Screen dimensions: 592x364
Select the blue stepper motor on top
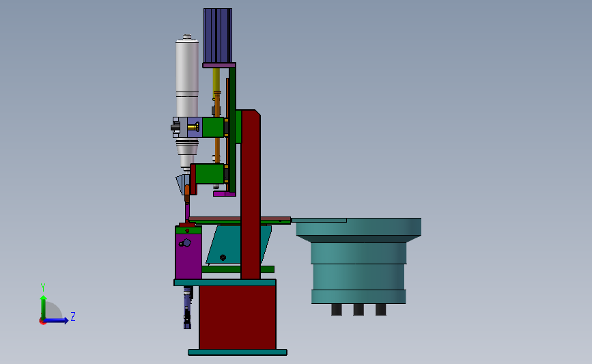[217, 36]
